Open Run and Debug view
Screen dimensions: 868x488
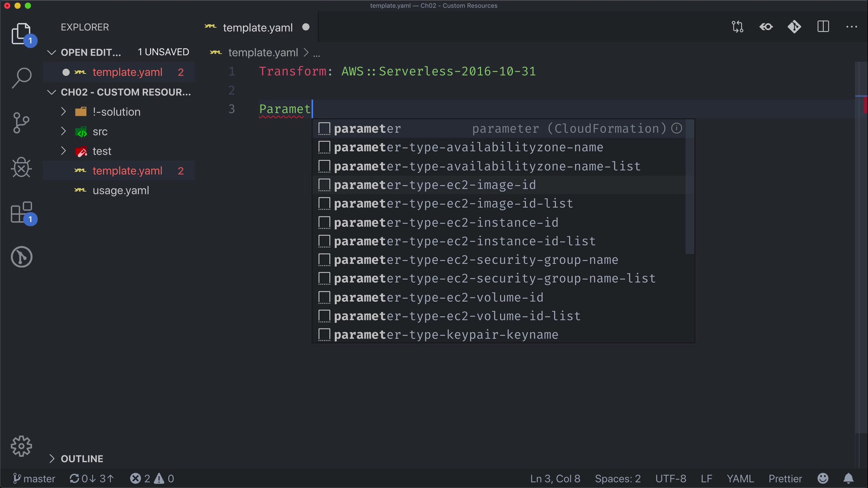(21, 168)
